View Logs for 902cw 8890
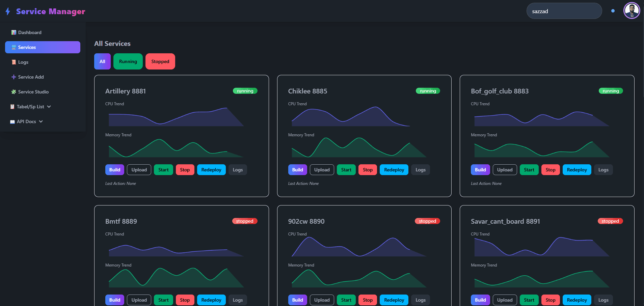Screen dimensions: 644x306 (421, 300)
